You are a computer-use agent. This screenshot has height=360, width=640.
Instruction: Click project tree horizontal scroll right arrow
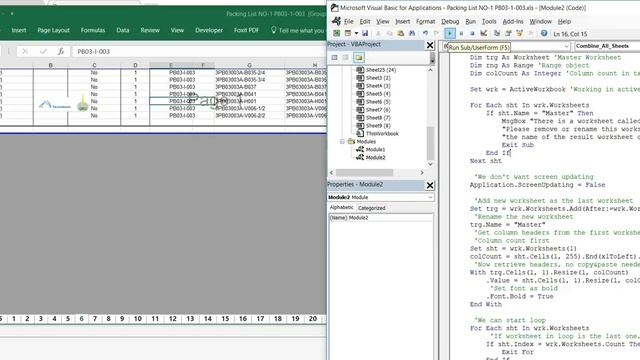[x=422, y=173]
